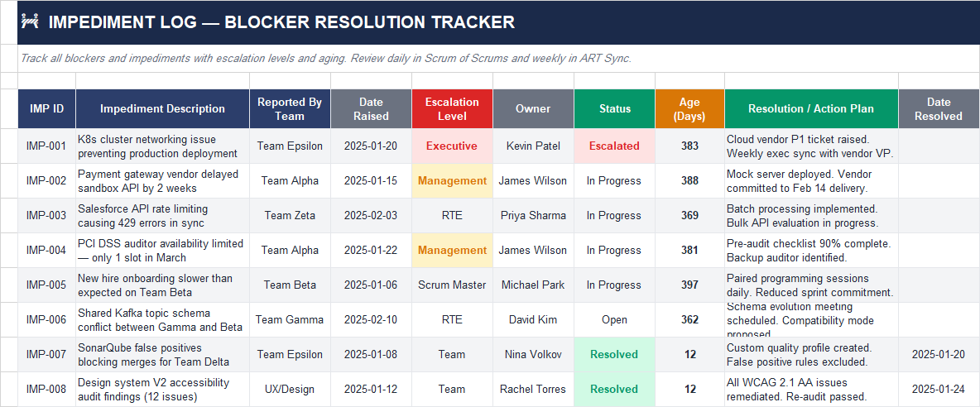Select the subtitle instructions text about Scrum of Scrums
Viewport: 980px width, 407px height.
(x=499, y=59)
